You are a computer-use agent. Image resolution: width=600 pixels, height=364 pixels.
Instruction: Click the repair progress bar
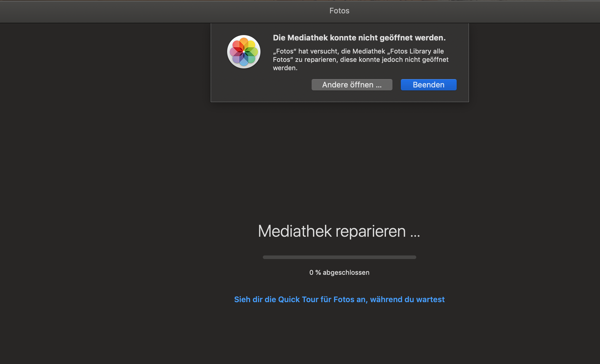pos(339,257)
